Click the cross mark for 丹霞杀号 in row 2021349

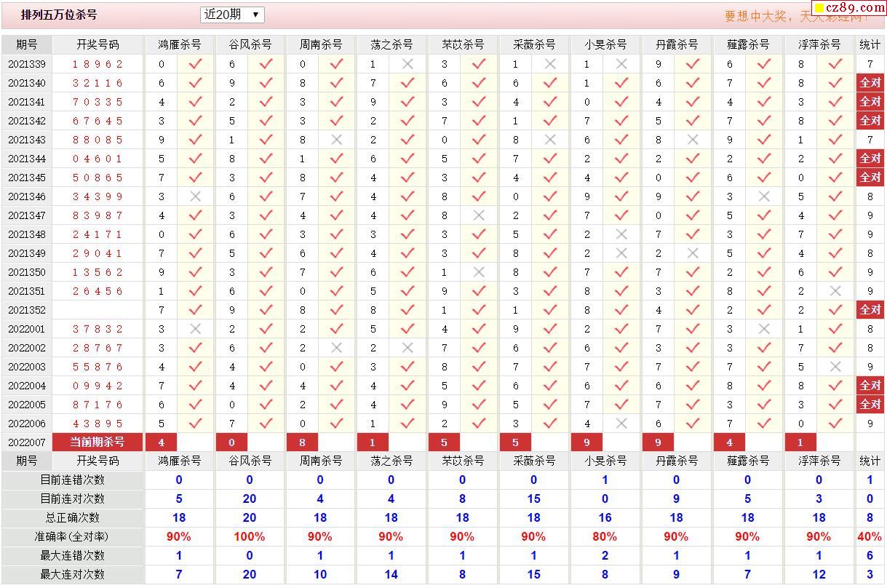pos(693,253)
